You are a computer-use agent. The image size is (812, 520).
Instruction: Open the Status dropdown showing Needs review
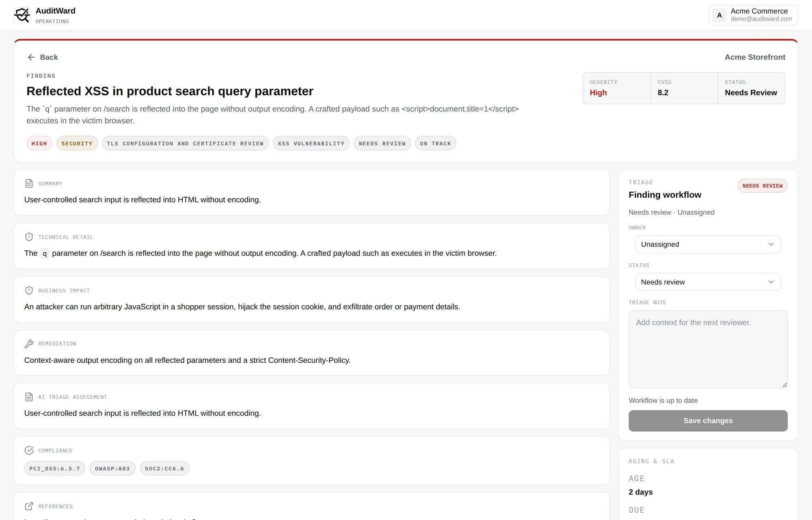pyautogui.click(x=708, y=282)
